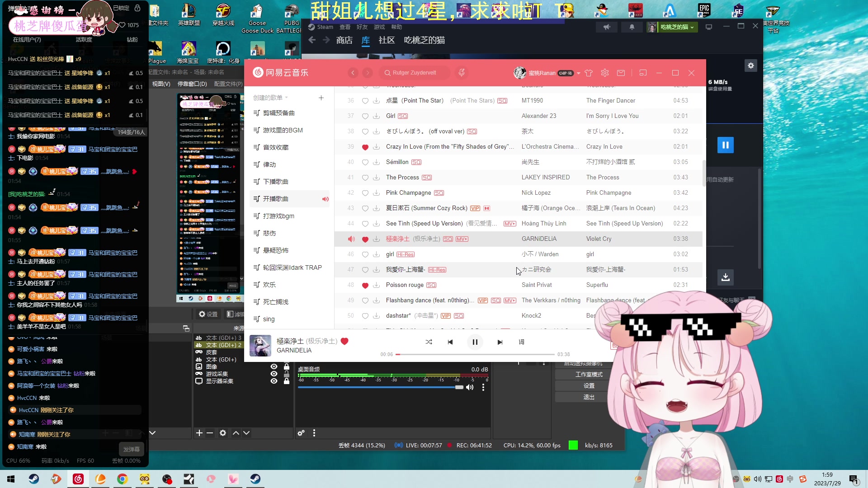Move OBS source up
The width and height of the screenshot is (868, 488).
[236, 433]
